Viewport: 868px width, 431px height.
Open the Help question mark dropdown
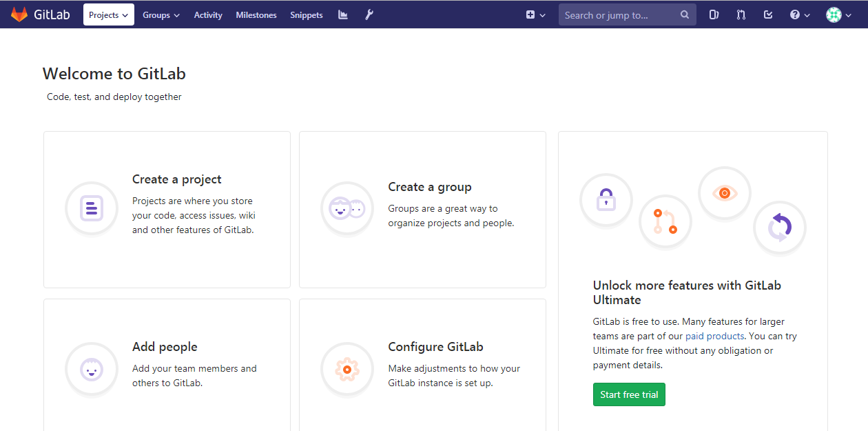click(800, 14)
